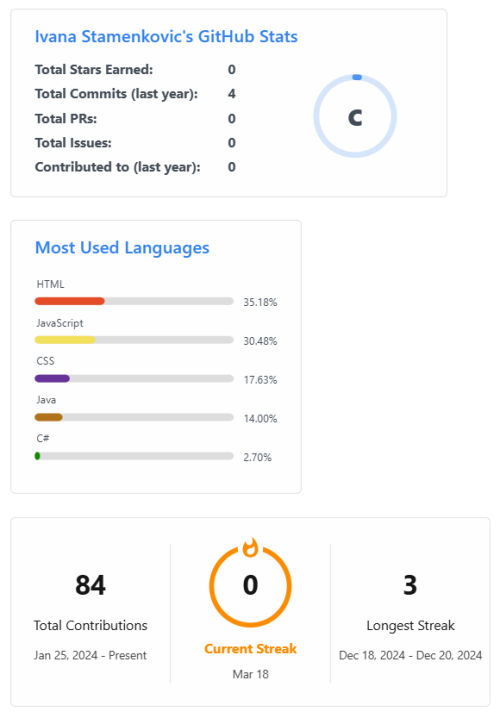Screen dimensions: 500x718
Task: Click the green C# usage dot
Action: tap(38, 456)
